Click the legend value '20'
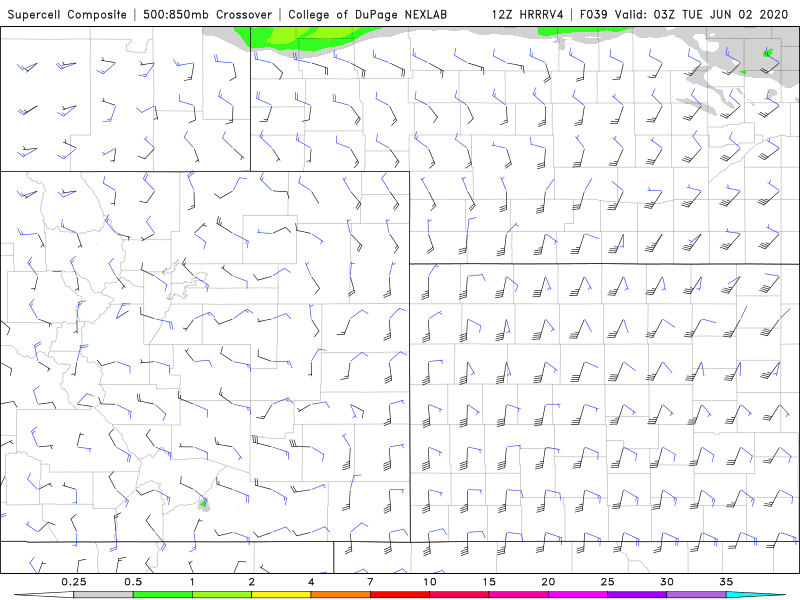The width and height of the screenshot is (800, 600). 548,582
